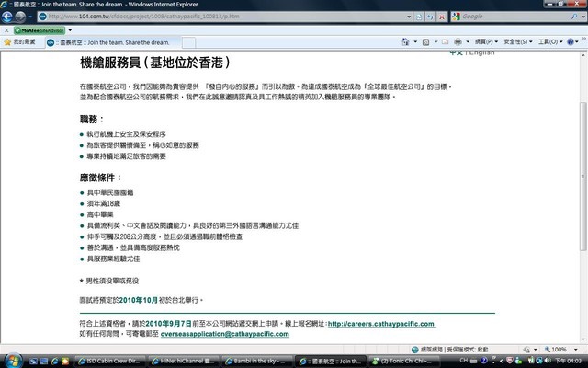Viewport: 588px width, 368px height.
Task: Open the search provider dropdown arrow
Action: coord(583,17)
